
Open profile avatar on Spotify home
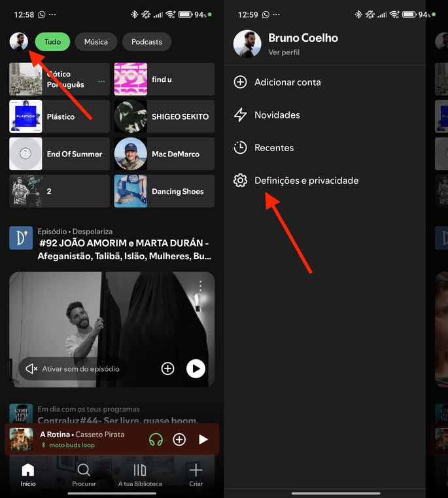pyautogui.click(x=19, y=41)
